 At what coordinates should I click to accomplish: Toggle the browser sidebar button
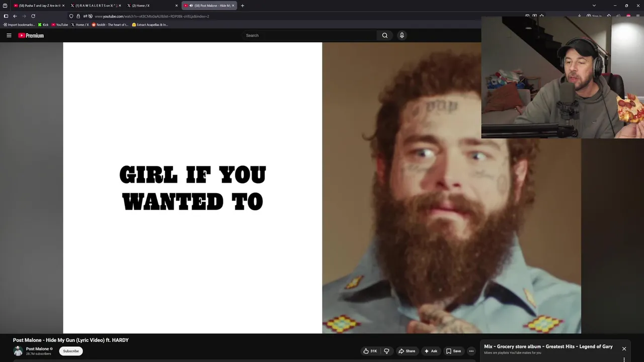(x=6, y=16)
